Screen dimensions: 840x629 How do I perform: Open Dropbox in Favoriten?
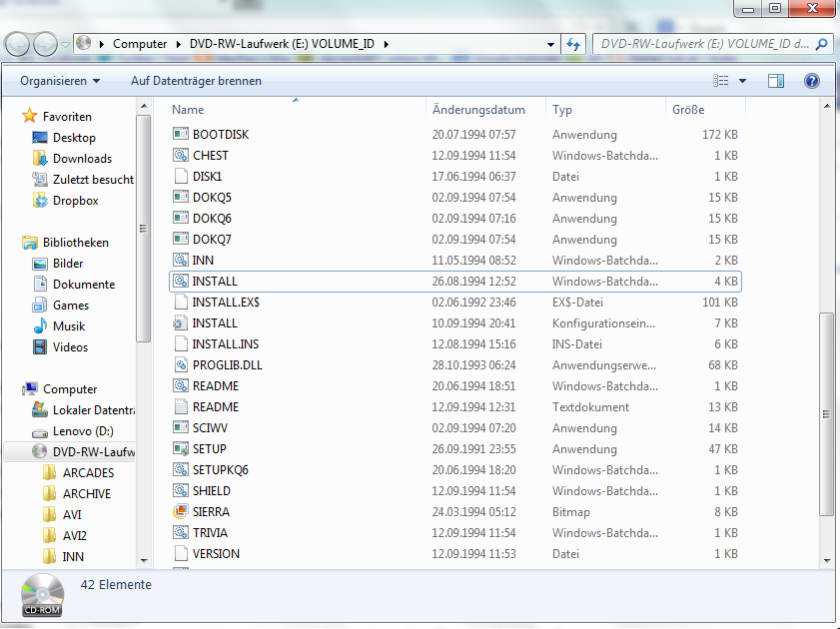(x=75, y=201)
